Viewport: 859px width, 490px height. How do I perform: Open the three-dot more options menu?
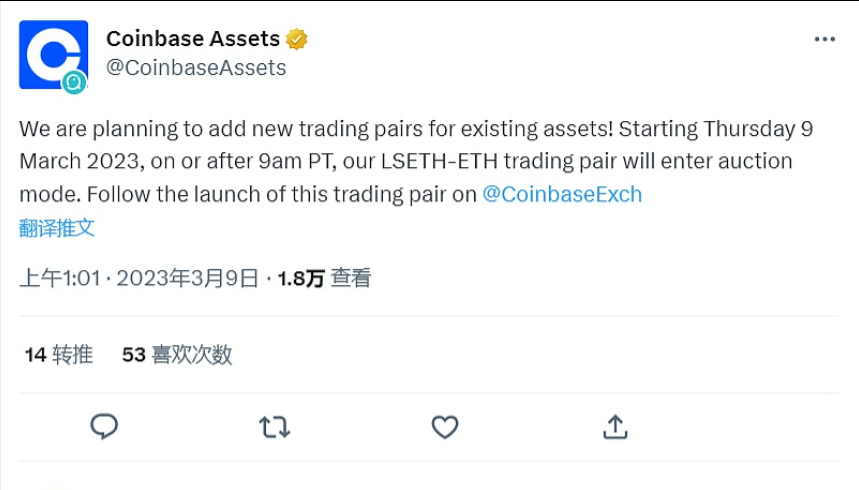(x=824, y=39)
